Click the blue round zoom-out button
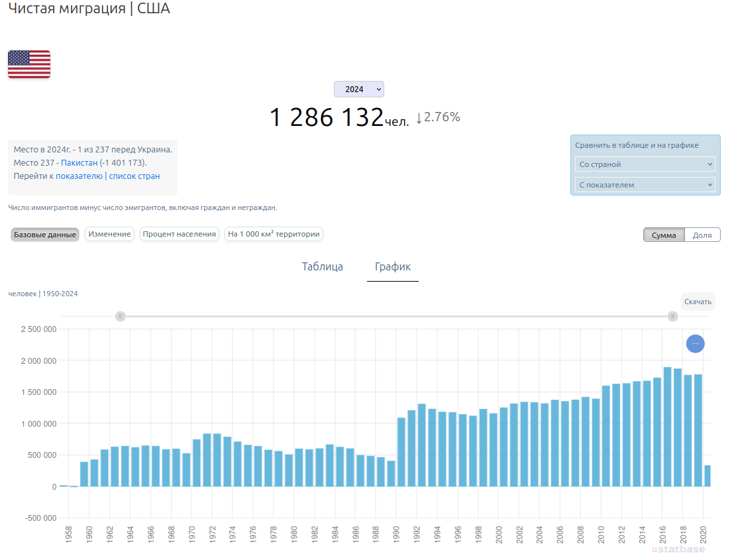The height and width of the screenshot is (560, 730). pos(695,344)
